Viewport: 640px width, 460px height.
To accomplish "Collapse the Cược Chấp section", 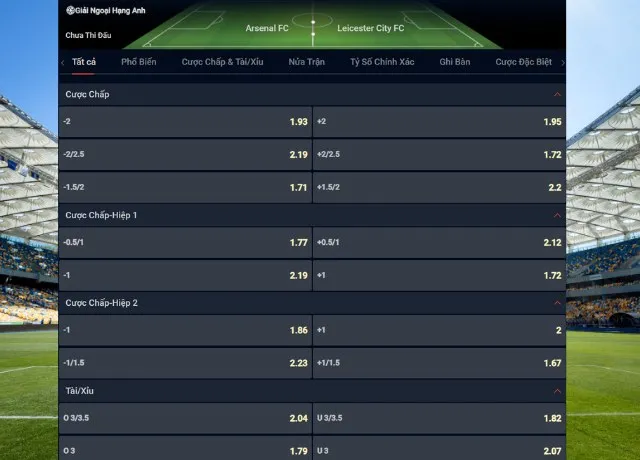I will pyautogui.click(x=557, y=94).
